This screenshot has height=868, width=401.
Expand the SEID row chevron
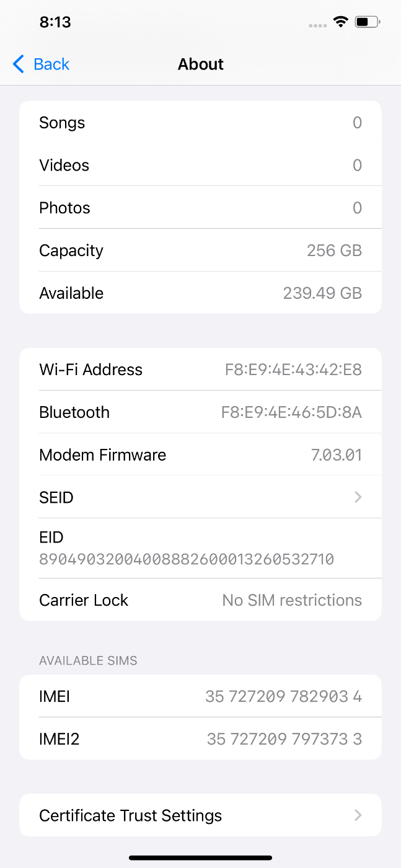[x=358, y=497]
